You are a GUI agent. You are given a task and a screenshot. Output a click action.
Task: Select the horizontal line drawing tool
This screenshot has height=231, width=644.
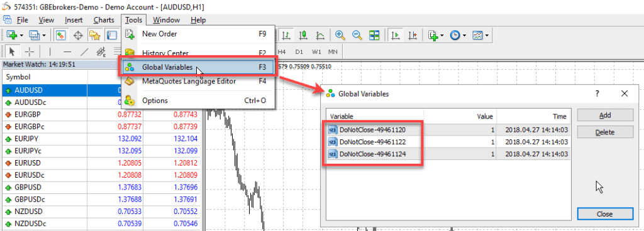pos(67,51)
